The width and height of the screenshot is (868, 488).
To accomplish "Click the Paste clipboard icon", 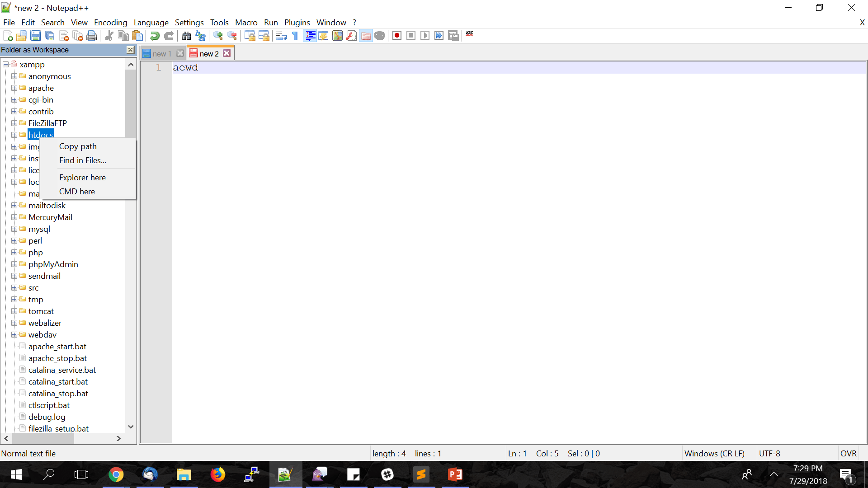I will (x=137, y=36).
